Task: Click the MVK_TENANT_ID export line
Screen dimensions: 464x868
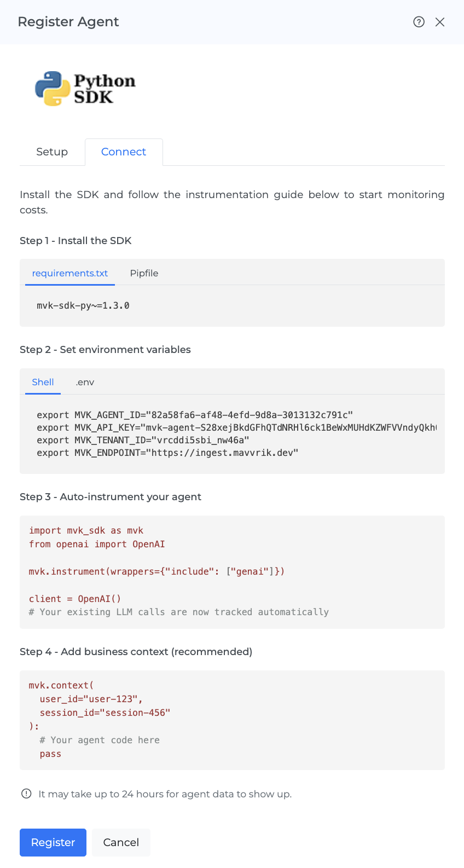Action: pos(143,440)
